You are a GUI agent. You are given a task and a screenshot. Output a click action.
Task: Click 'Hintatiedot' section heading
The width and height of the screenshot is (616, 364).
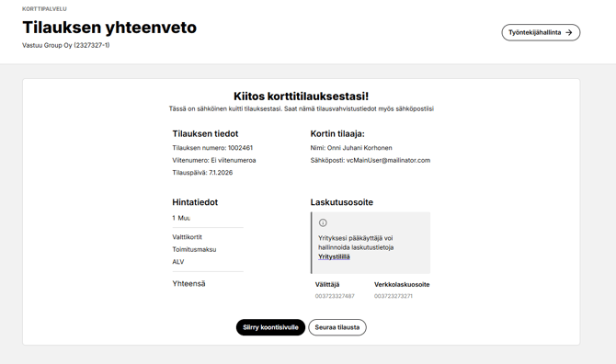pyautogui.click(x=195, y=202)
